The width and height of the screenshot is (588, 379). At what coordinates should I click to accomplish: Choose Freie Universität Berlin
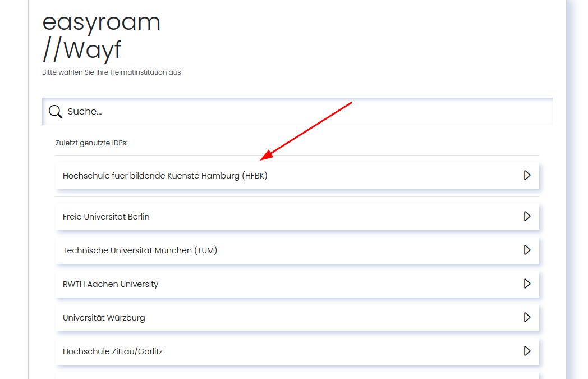pos(297,217)
